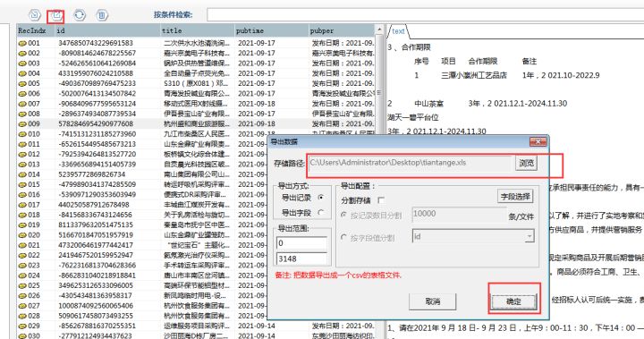
Task: Click the delete trash toolbar icon
Action: (101, 15)
